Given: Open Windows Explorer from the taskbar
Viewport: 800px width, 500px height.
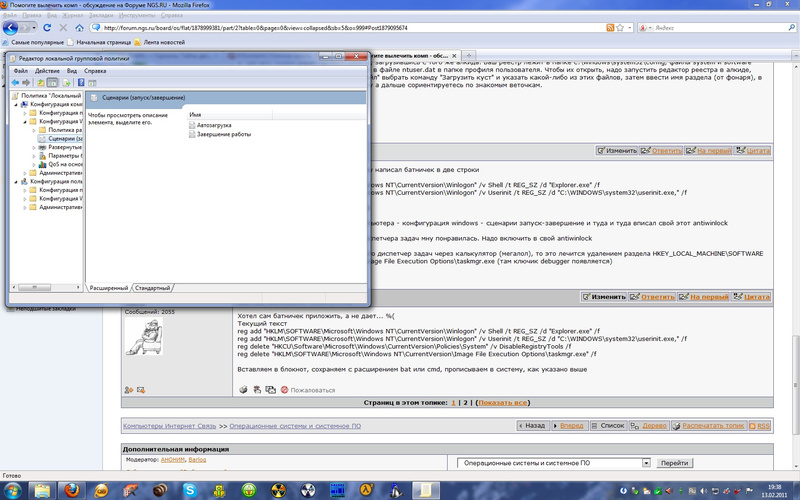Looking at the screenshot, I should 43,491.
